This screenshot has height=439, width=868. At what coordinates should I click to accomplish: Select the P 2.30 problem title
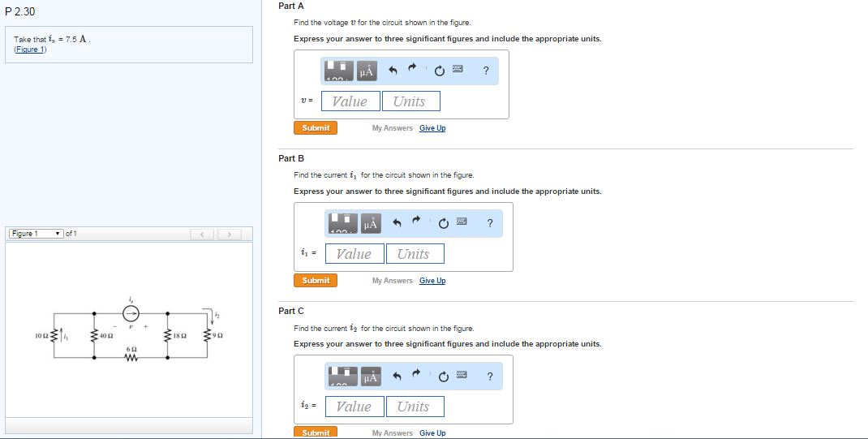click(x=20, y=11)
